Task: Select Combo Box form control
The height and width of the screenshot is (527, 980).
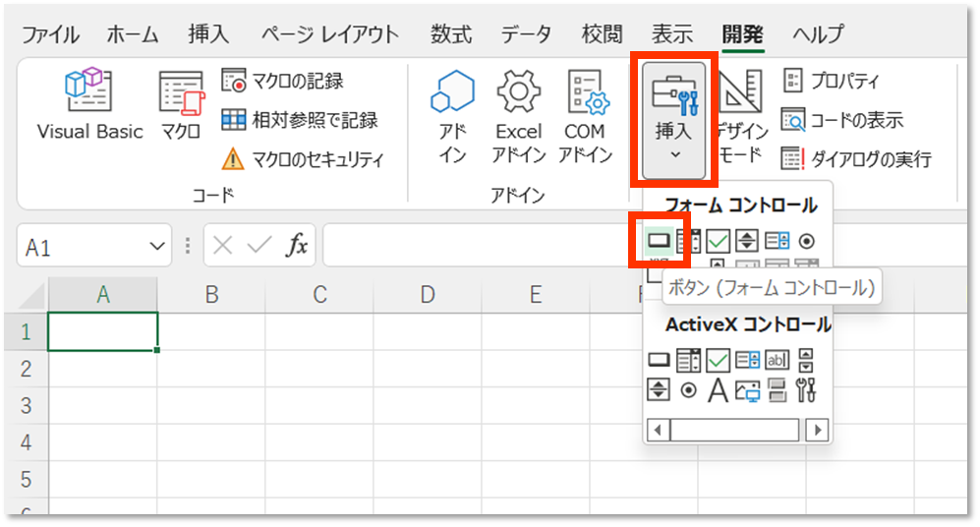Action: pos(688,241)
